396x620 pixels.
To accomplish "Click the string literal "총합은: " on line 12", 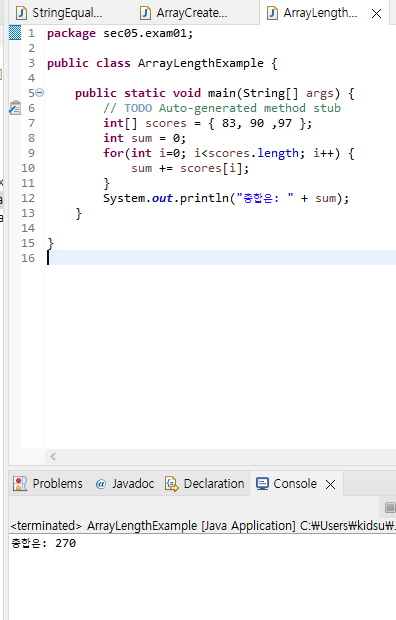I will (x=265, y=198).
